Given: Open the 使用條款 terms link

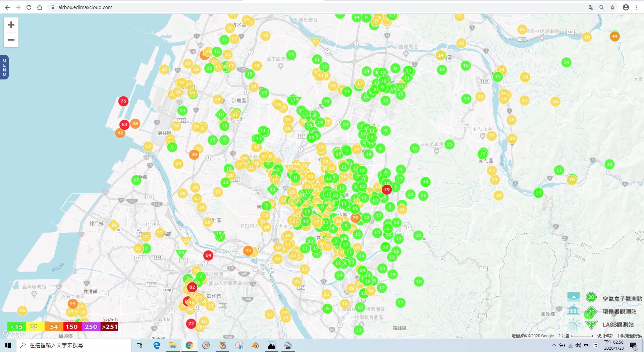Looking at the screenshot, I should click(x=605, y=336).
